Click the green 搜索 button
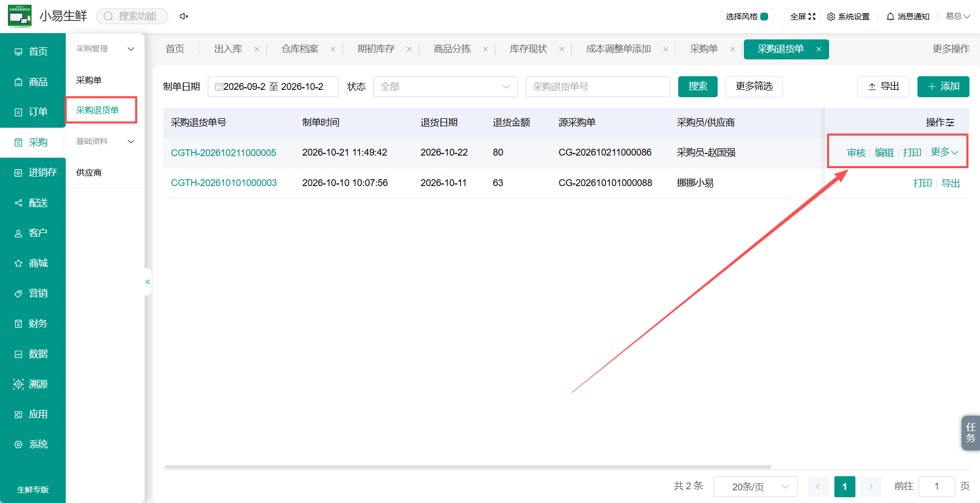The height and width of the screenshot is (503, 980). (698, 87)
